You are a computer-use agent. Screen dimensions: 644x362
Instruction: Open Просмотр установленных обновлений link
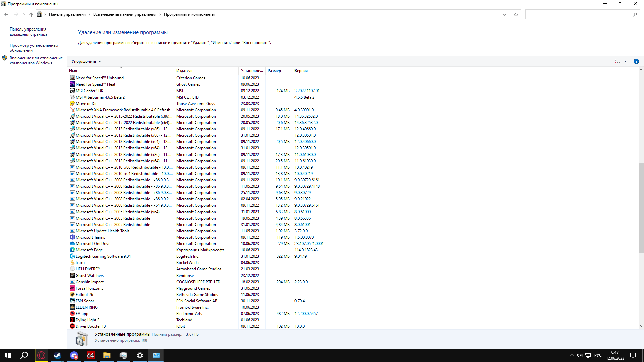click(34, 48)
